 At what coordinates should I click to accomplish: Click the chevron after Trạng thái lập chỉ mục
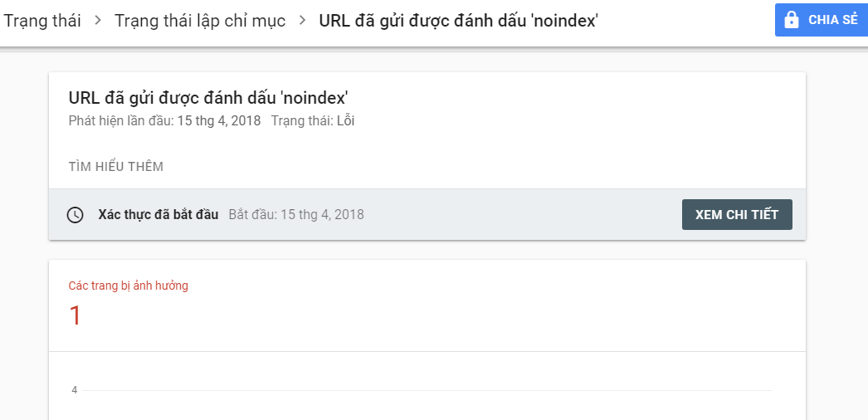point(302,21)
